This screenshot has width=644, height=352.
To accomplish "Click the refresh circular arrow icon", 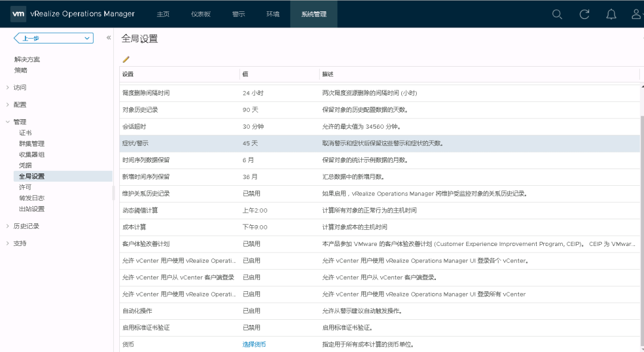I will coord(584,14).
